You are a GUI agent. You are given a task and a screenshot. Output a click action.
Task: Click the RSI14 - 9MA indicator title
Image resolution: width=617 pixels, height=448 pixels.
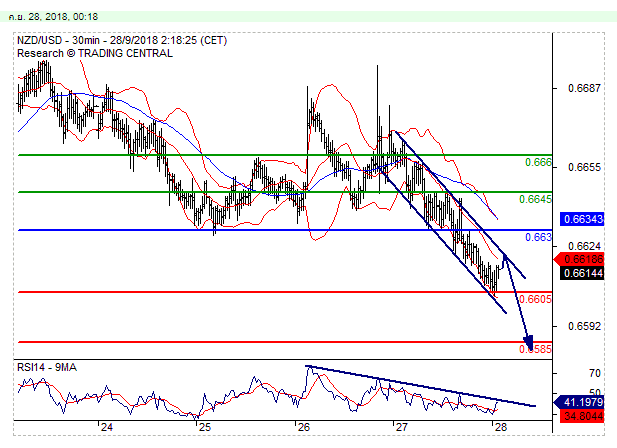(x=47, y=367)
